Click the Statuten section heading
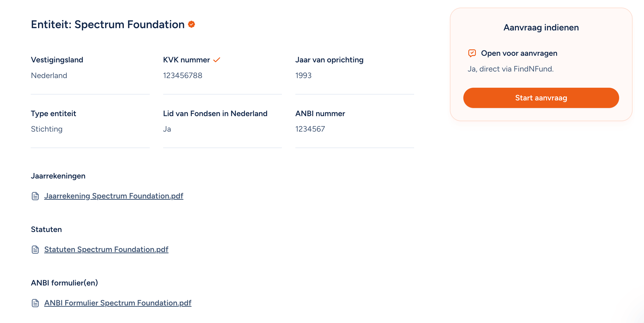644x323 pixels. [x=46, y=229]
